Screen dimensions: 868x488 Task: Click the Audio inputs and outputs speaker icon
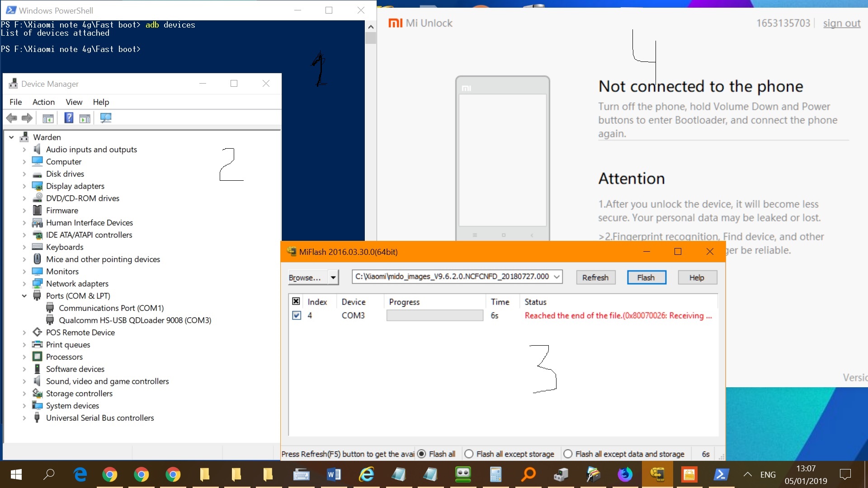pyautogui.click(x=37, y=149)
